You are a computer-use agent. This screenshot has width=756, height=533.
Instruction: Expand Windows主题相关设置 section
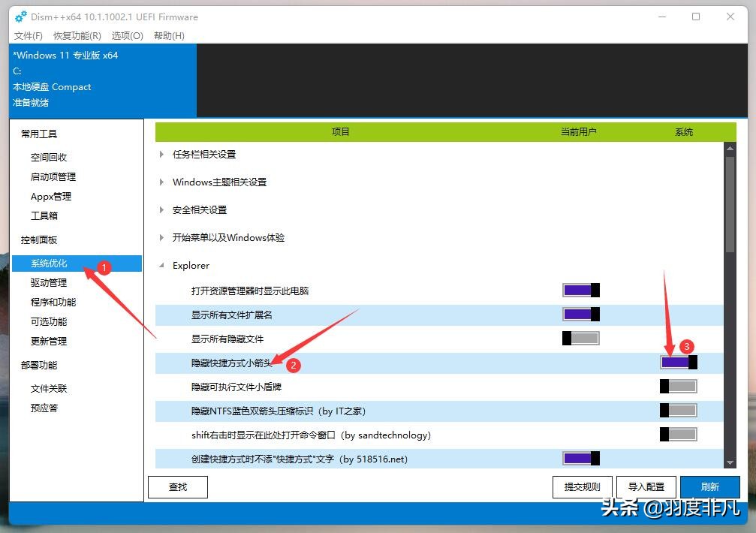coord(161,181)
